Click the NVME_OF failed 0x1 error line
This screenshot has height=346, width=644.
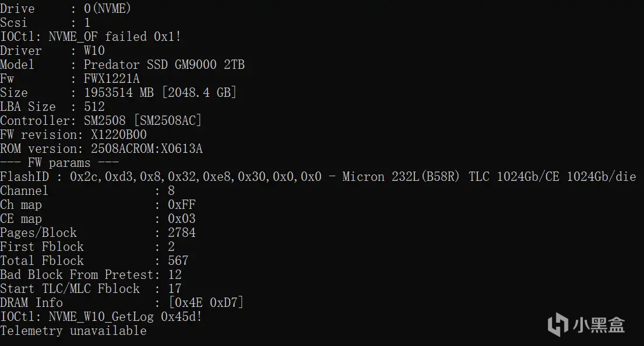point(90,36)
